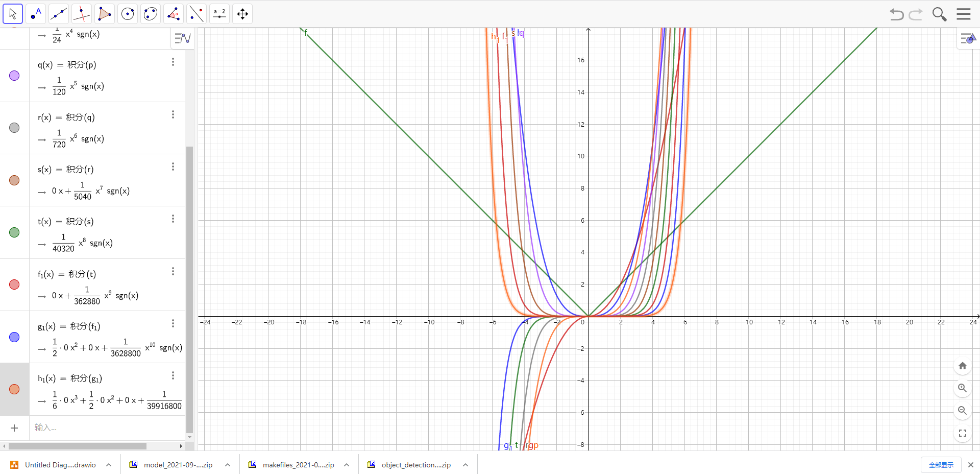Image resolution: width=980 pixels, height=474 pixels.
Task: Zoom out of the graph
Action: [x=963, y=411]
